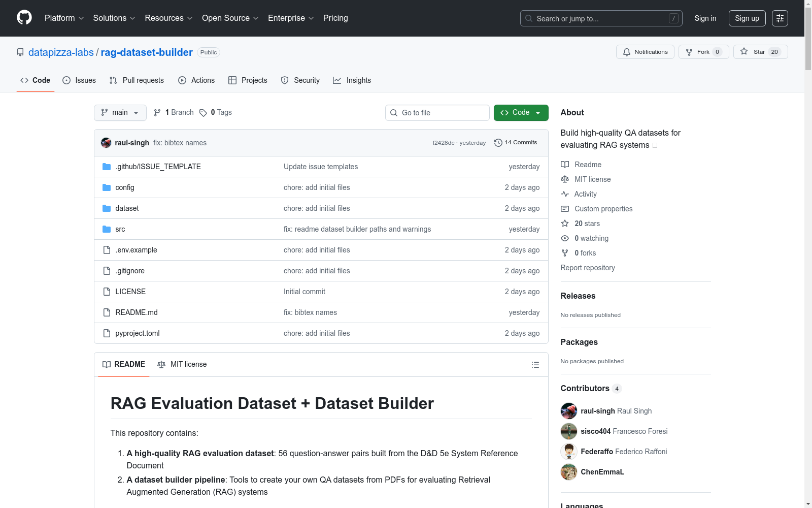This screenshot has height=508, width=812.
Task: Open Custom properties link
Action: [x=596, y=209]
